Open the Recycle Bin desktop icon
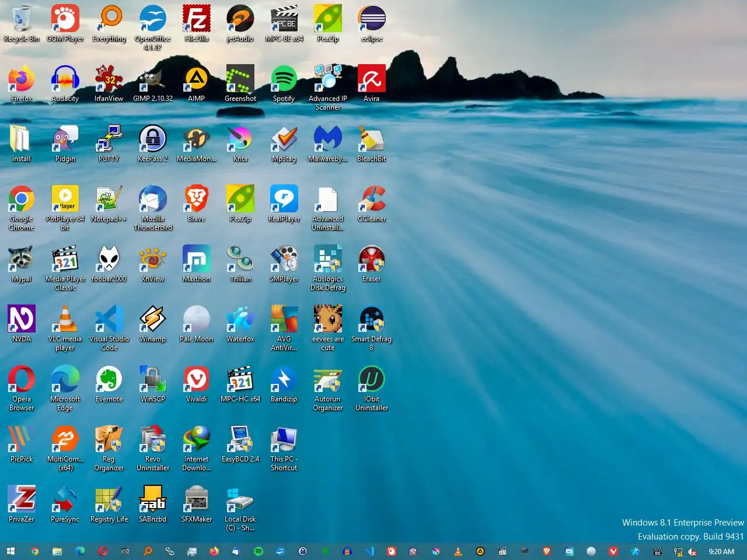 (x=22, y=24)
